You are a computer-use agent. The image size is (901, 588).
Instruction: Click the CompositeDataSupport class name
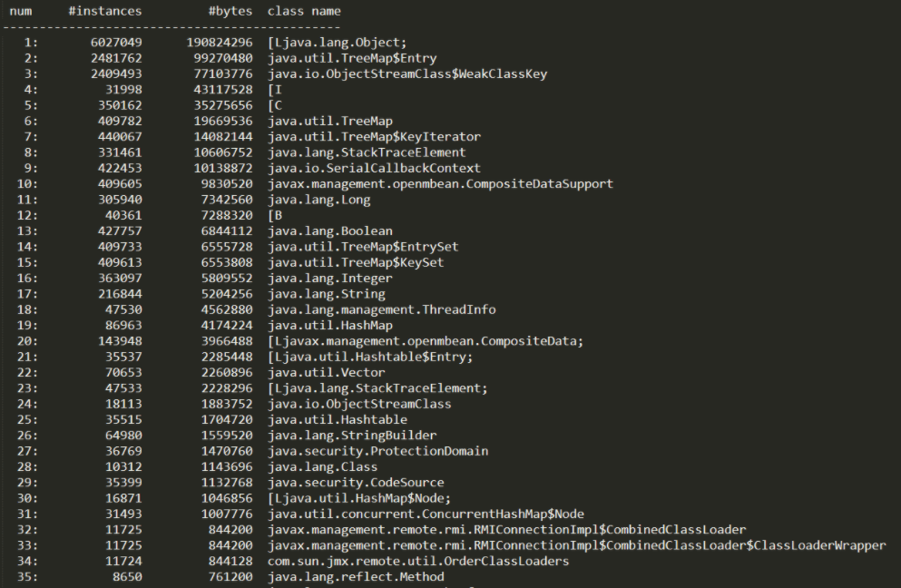click(x=440, y=184)
